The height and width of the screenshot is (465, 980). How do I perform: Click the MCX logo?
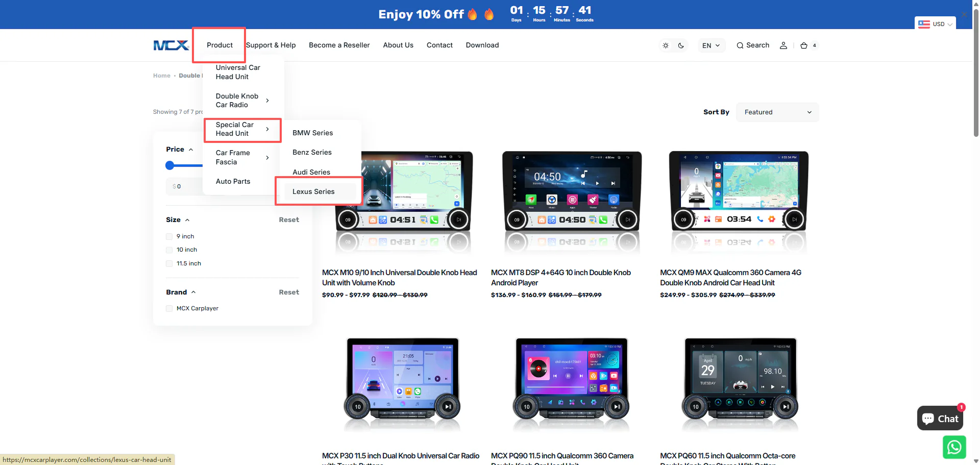click(x=171, y=45)
